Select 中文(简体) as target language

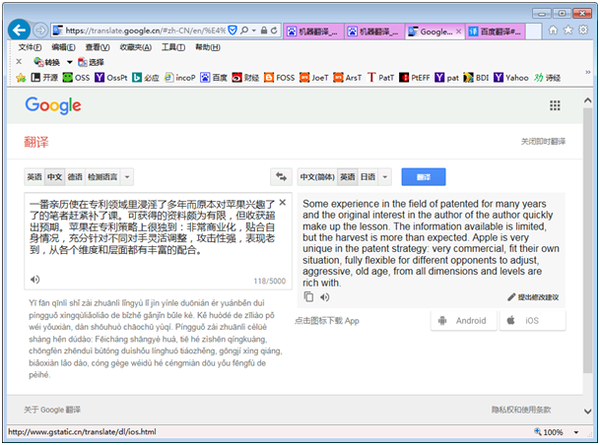coord(317,177)
